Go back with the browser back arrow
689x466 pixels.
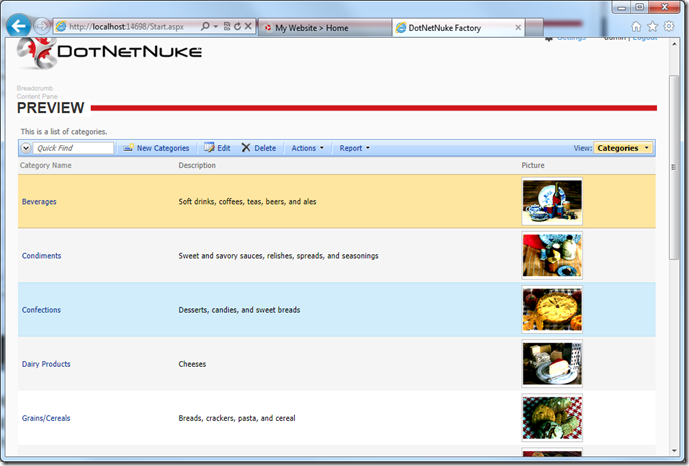[18, 26]
